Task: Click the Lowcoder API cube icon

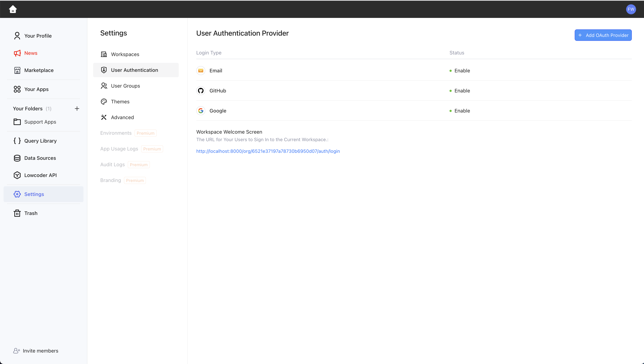Action: (x=17, y=175)
